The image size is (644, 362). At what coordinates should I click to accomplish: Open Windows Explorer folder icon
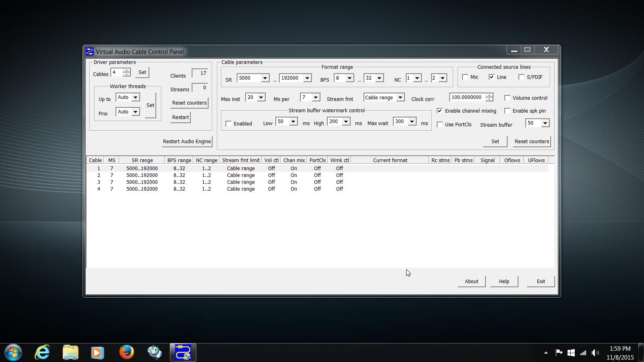70,353
